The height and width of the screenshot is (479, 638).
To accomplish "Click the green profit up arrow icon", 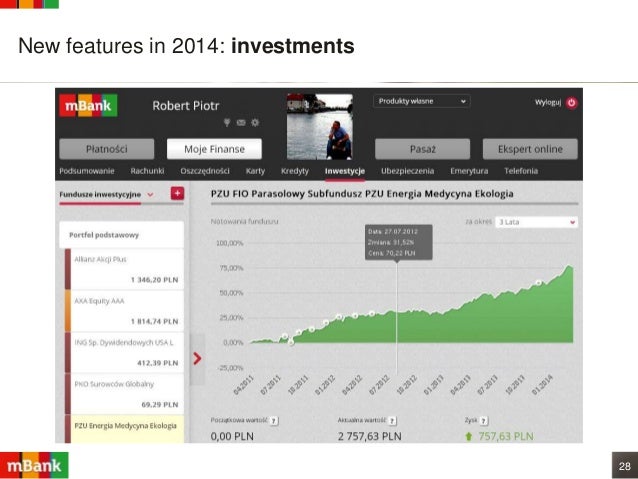I will click(468, 436).
